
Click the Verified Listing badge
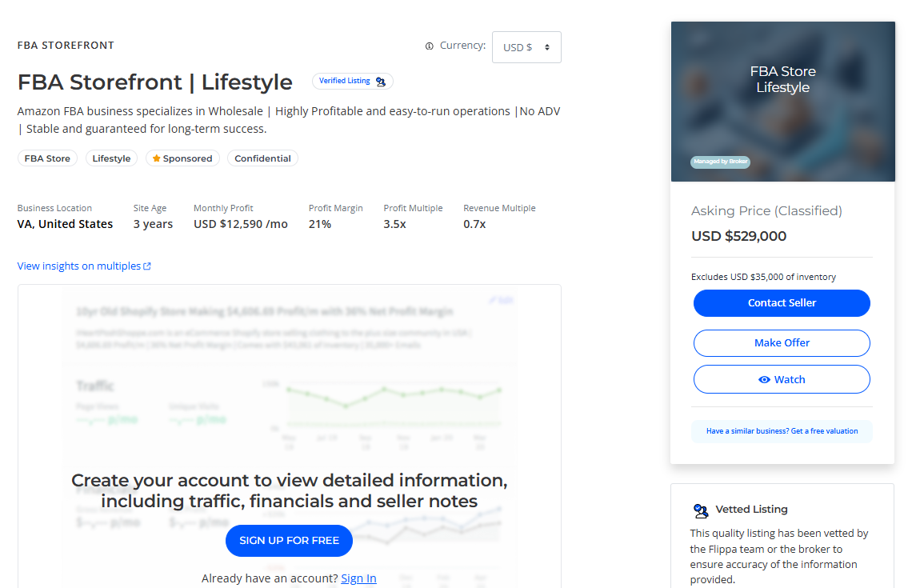click(352, 81)
